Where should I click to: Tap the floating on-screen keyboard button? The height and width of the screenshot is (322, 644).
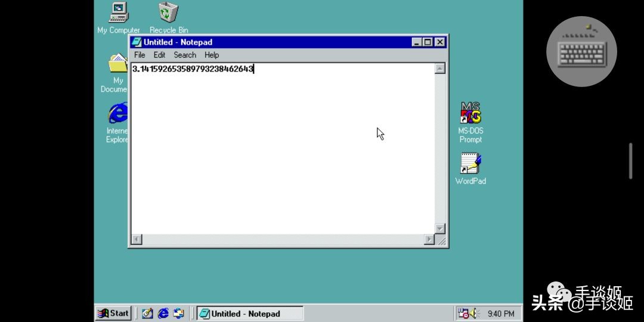[581, 51]
